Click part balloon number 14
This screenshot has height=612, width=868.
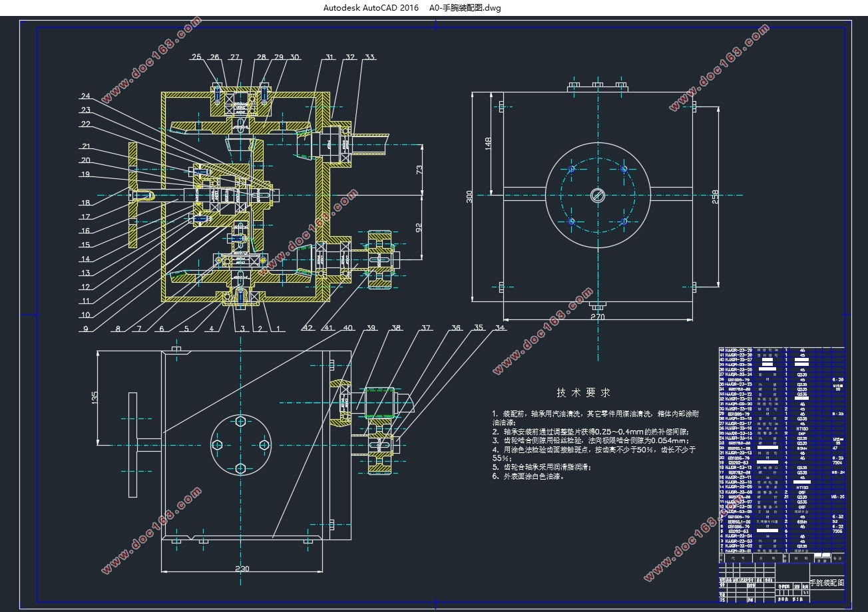(x=85, y=259)
